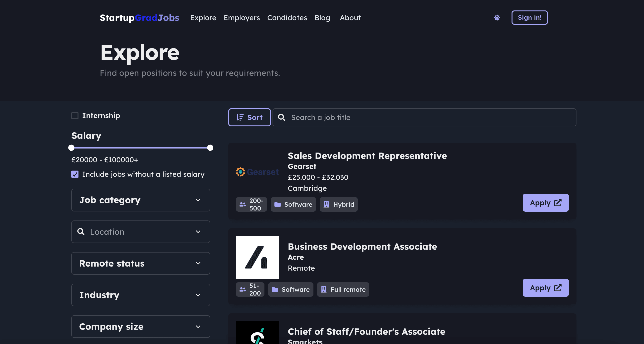Click the Hybrid building icon tag
This screenshot has width=644, height=344.
tap(326, 204)
